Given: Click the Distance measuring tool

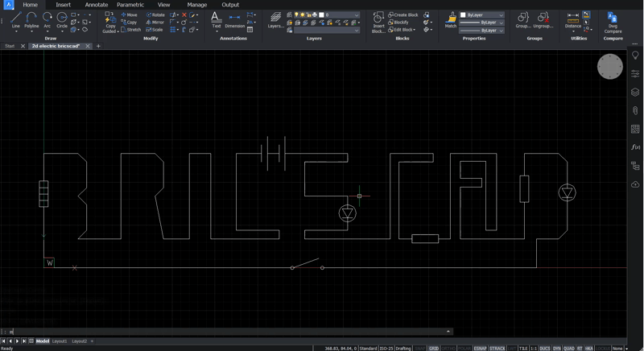Looking at the screenshot, I should [x=573, y=19].
